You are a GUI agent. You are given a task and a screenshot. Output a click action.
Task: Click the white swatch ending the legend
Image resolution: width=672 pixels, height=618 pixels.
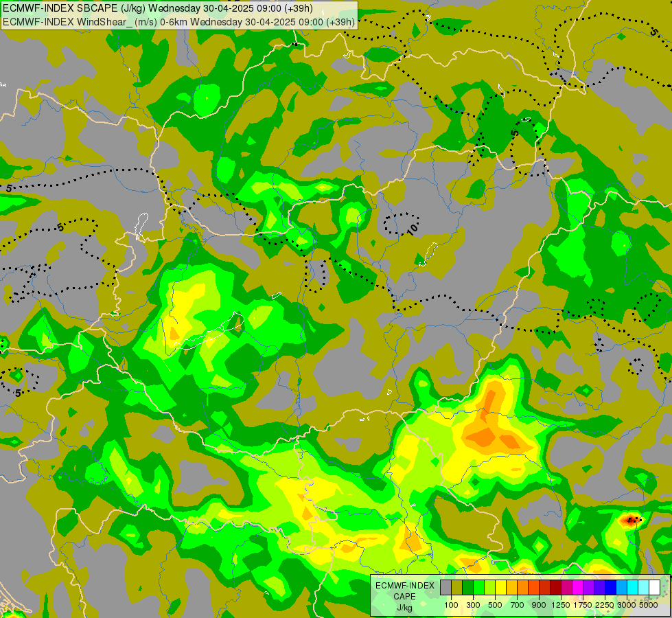655,587
